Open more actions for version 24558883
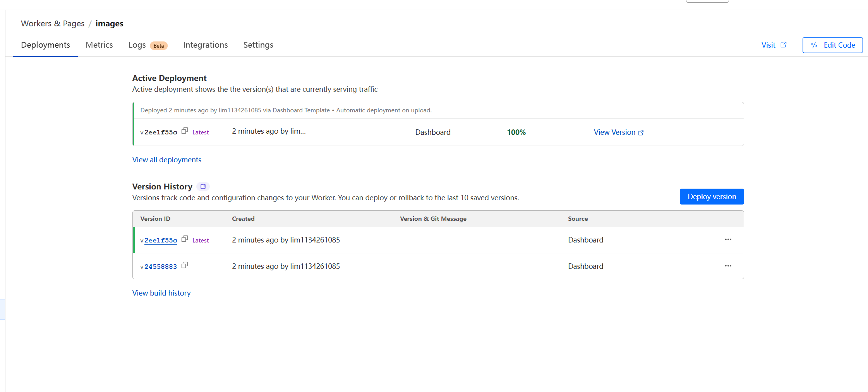 (x=728, y=266)
